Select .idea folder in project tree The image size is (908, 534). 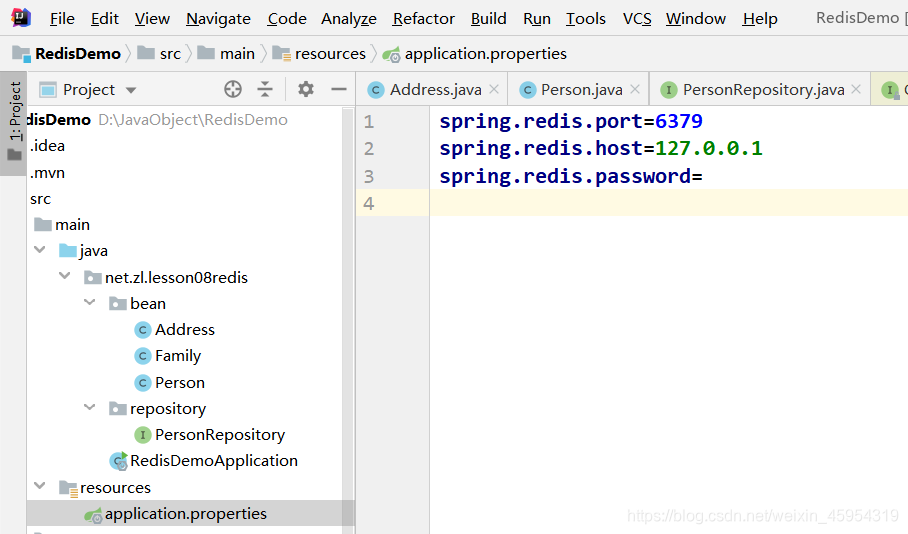[47, 146]
